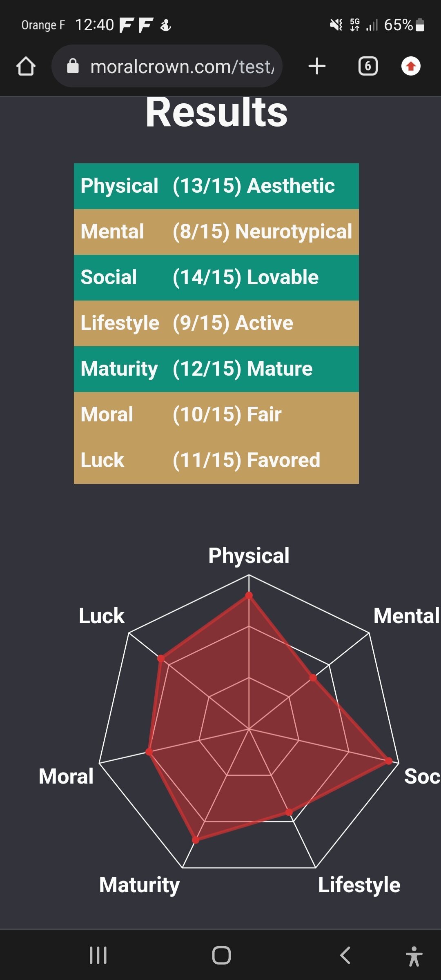The height and width of the screenshot is (980, 441).
Task: Tap the Maturity 12/15 Mature row
Action: [216, 369]
